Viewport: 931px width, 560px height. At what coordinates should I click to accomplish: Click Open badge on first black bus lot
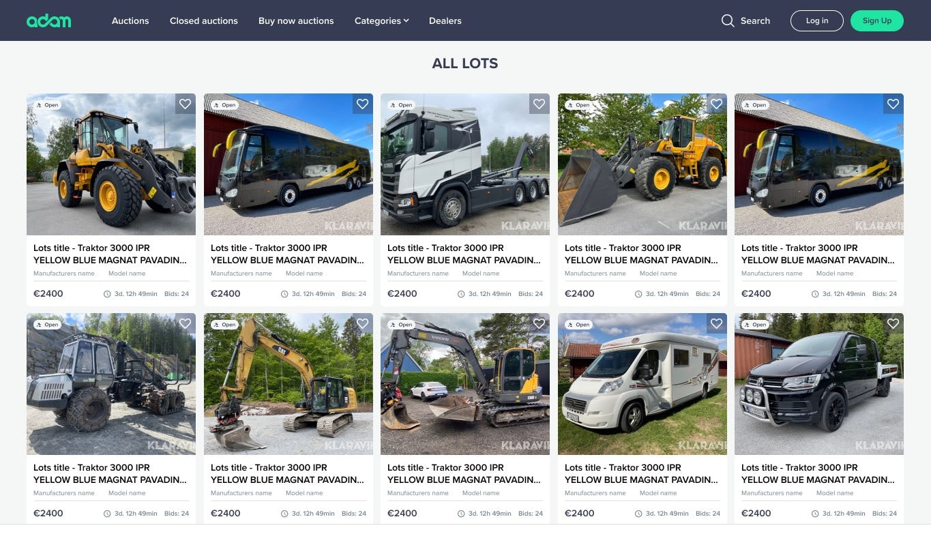(x=224, y=105)
